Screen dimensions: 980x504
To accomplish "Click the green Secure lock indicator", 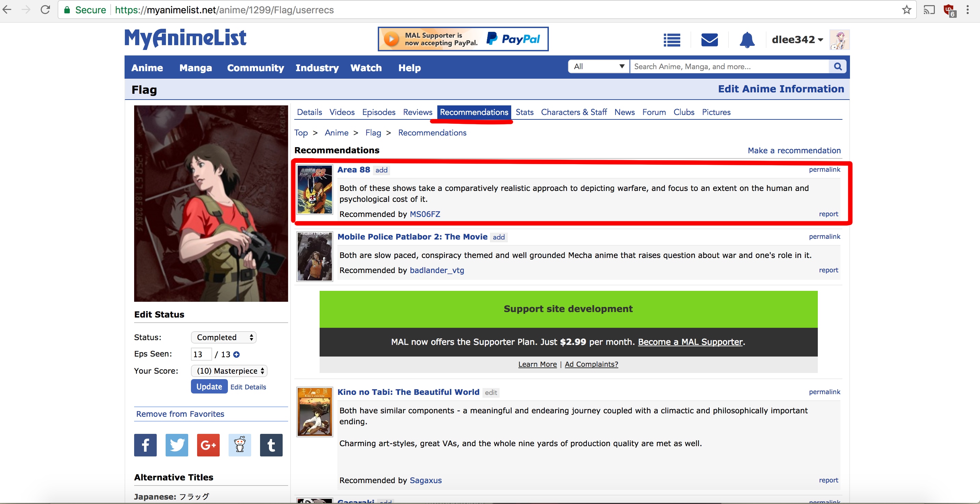I will point(85,10).
